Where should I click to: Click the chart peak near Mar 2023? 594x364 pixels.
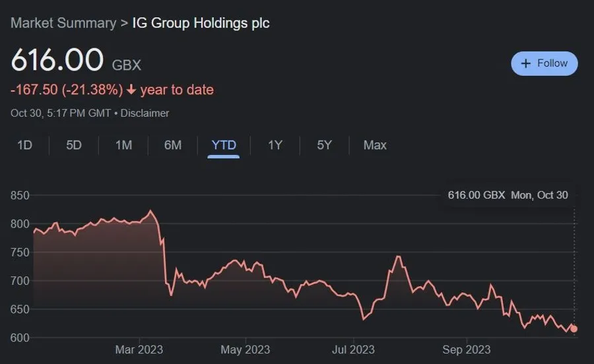coord(150,211)
